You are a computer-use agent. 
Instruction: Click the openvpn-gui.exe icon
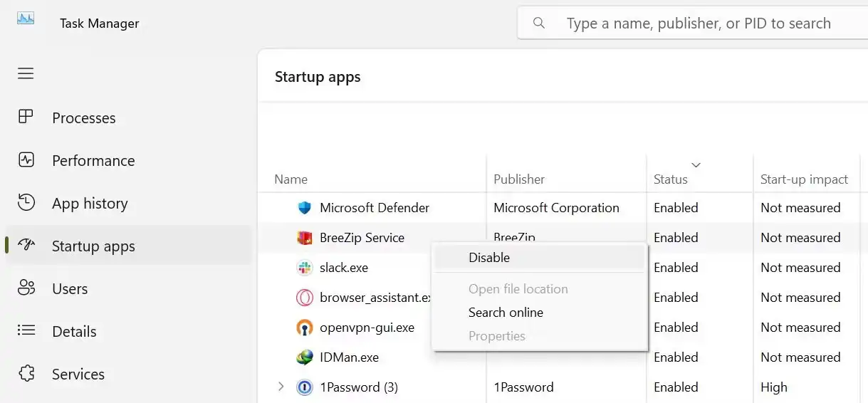(x=305, y=328)
